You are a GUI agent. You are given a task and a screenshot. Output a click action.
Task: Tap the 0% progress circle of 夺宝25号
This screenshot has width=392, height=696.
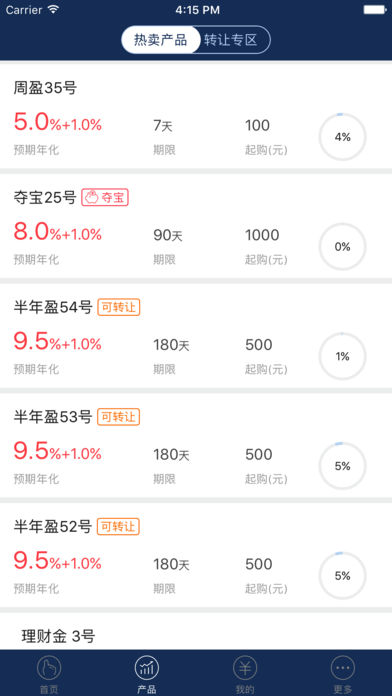(343, 247)
